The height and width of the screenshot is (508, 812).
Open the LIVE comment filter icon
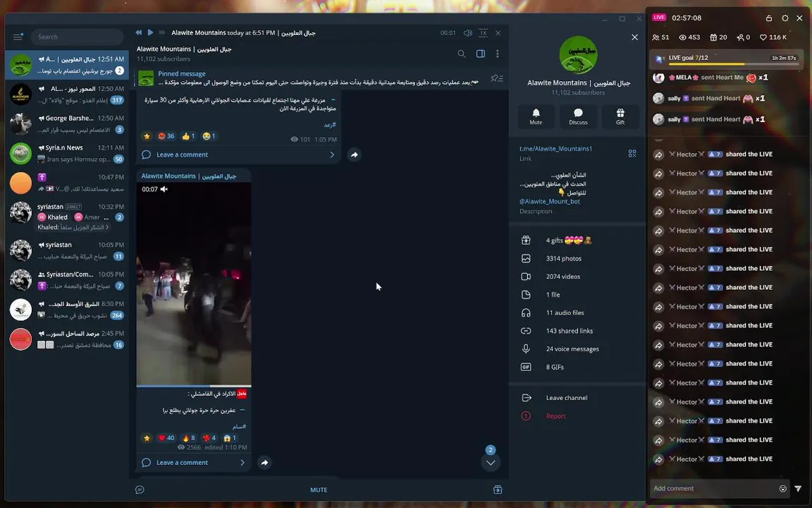pyautogui.click(x=798, y=488)
